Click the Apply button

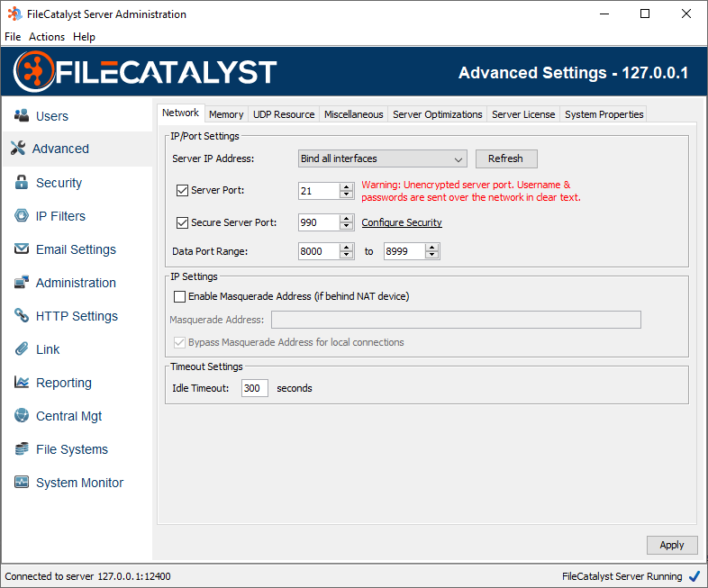[672, 545]
